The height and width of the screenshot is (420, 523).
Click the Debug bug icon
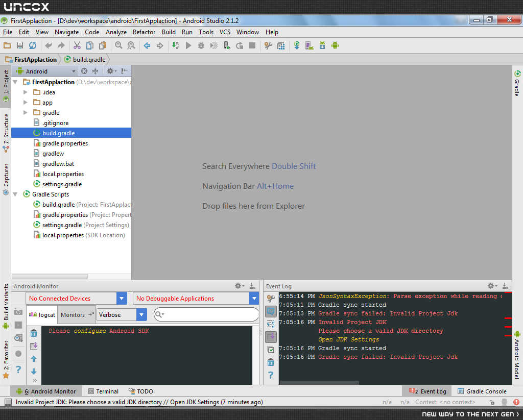click(201, 45)
